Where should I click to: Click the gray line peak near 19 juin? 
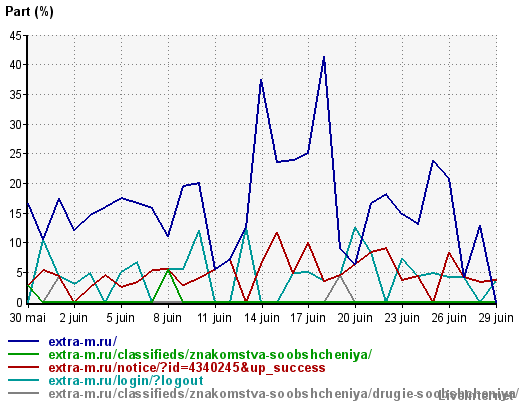(x=339, y=276)
